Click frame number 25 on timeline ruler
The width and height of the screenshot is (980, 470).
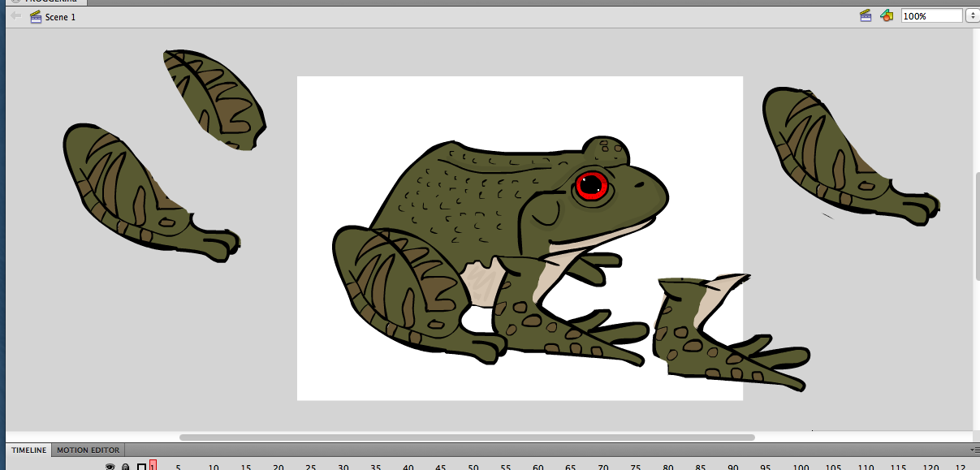[x=310, y=467]
